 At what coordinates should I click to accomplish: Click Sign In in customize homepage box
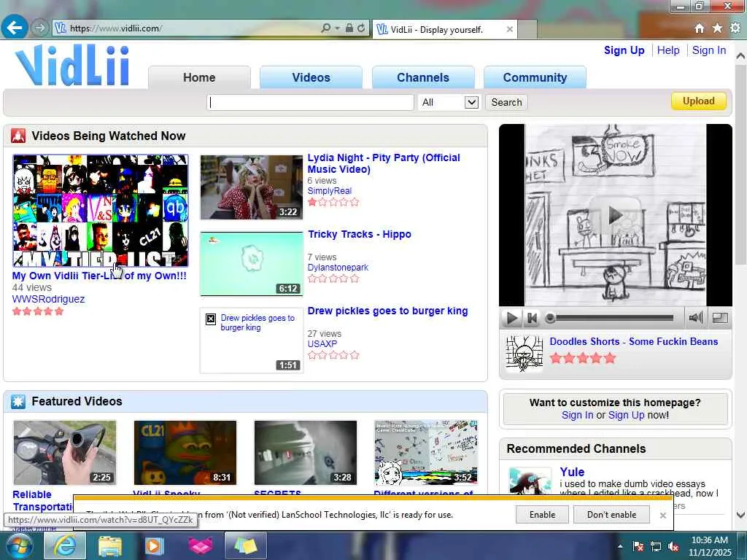pyautogui.click(x=577, y=415)
